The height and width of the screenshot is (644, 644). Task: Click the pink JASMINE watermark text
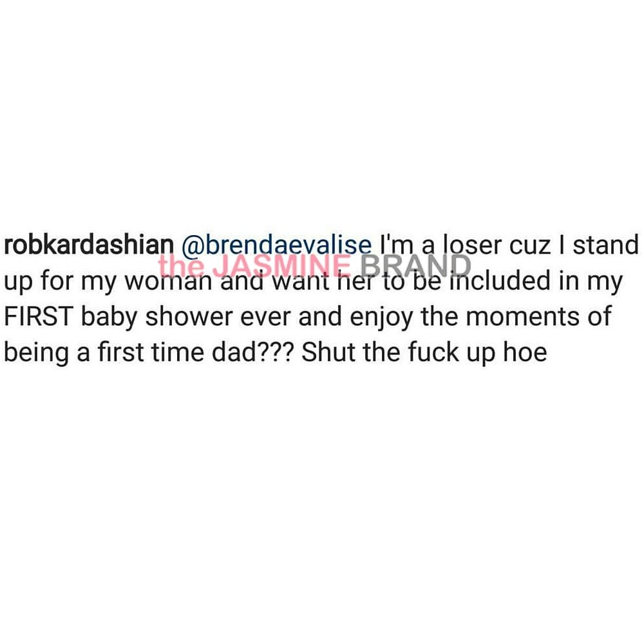[282, 266]
